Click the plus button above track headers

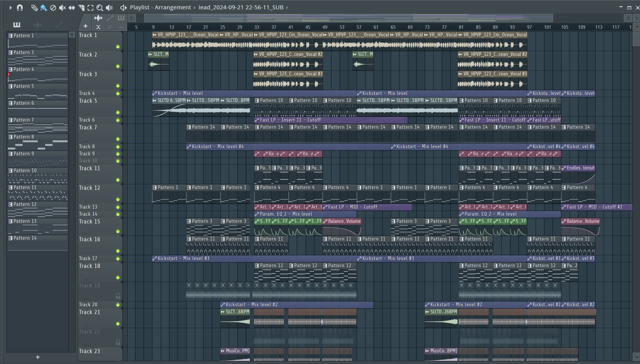[86, 26]
